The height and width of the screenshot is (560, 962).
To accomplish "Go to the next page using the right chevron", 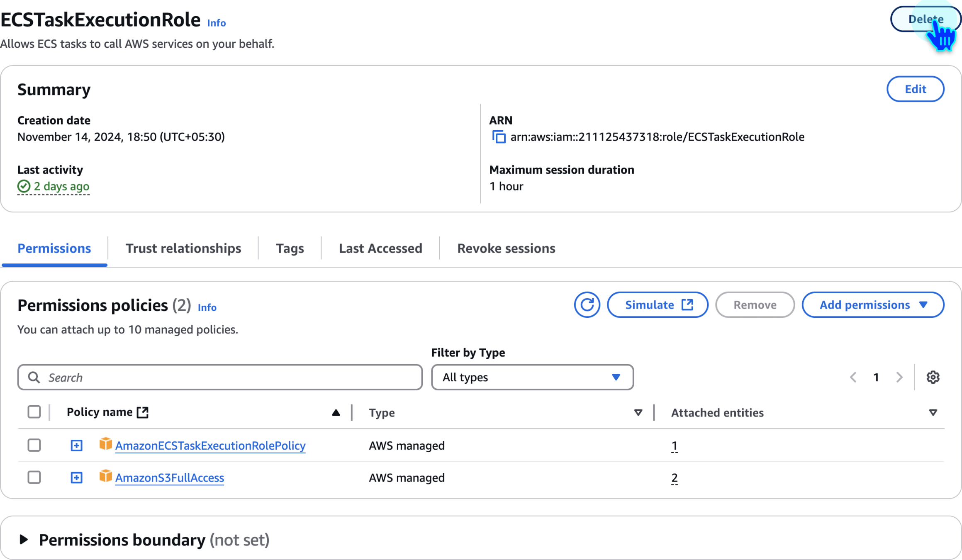I will [899, 377].
